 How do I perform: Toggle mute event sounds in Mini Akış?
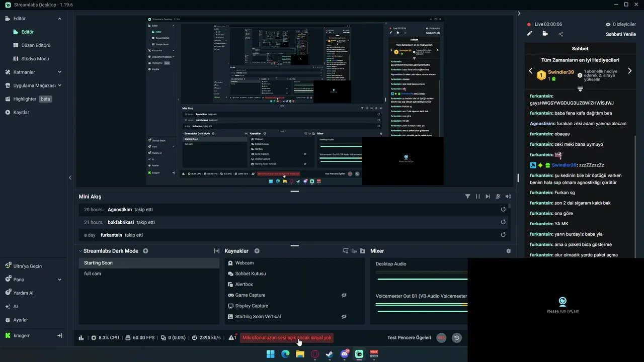[498, 197]
